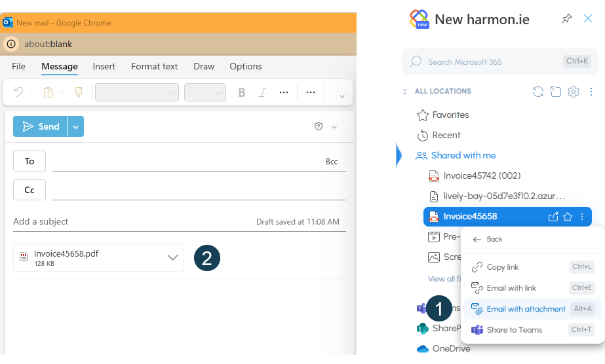The height and width of the screenshot is (364, 605).
Task: Click the Paste clipboard icon
Action: (49, 92)
